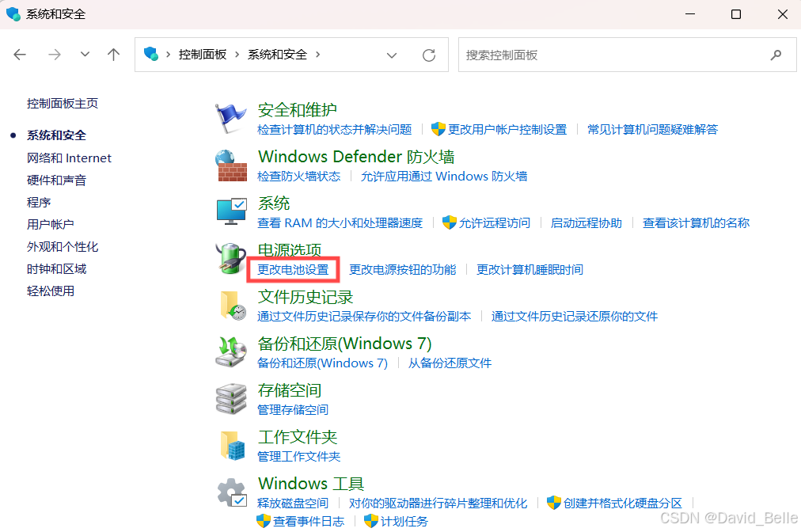The image size is (801, 532).
Task: Open recent locations dropdown chevron
Action: pos(85,54)
